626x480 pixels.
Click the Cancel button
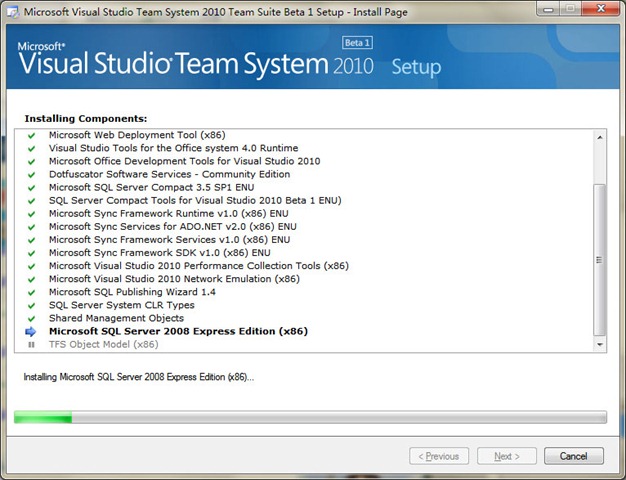(x=574, y=456)
